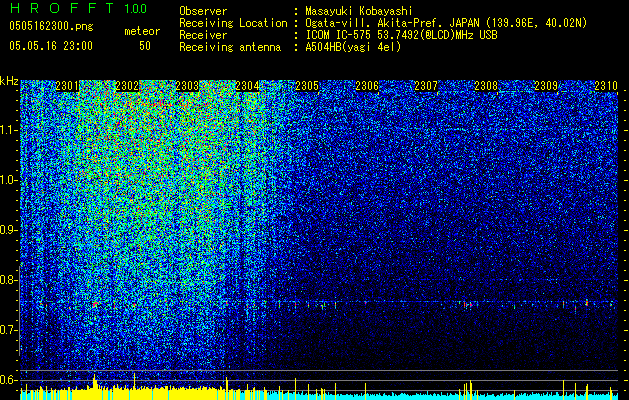
Task: Select the file name 0505162300.png
Action: coord(51,26)
